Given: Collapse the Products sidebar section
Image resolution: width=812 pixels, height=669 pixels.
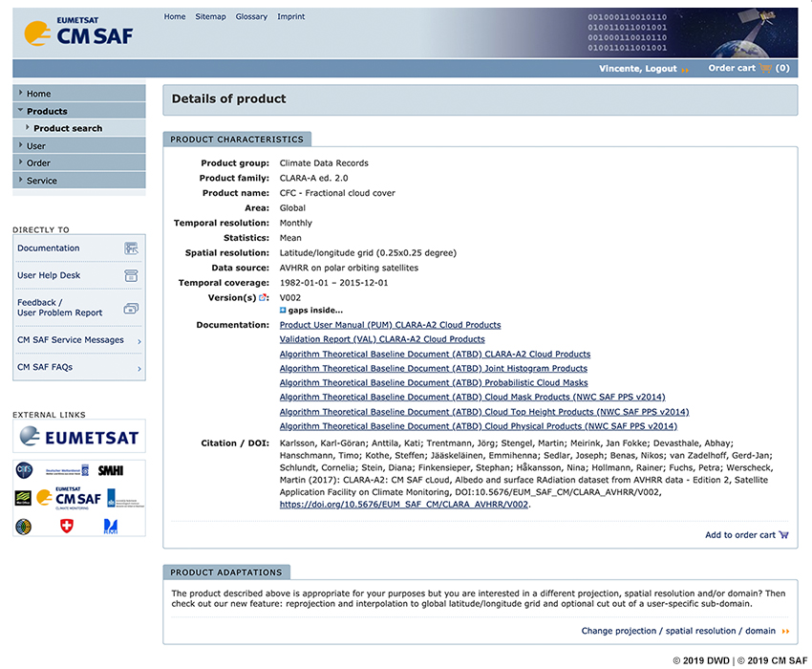Looking at the screenshot, I should pyautogui.click(x=79, y=111).
